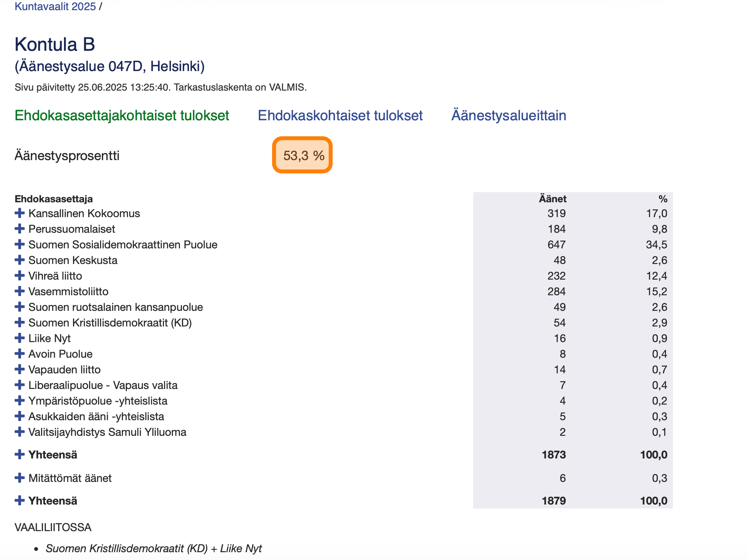Switch to Ehdokaskohtaiset tulokset tab

pos(340,116)
